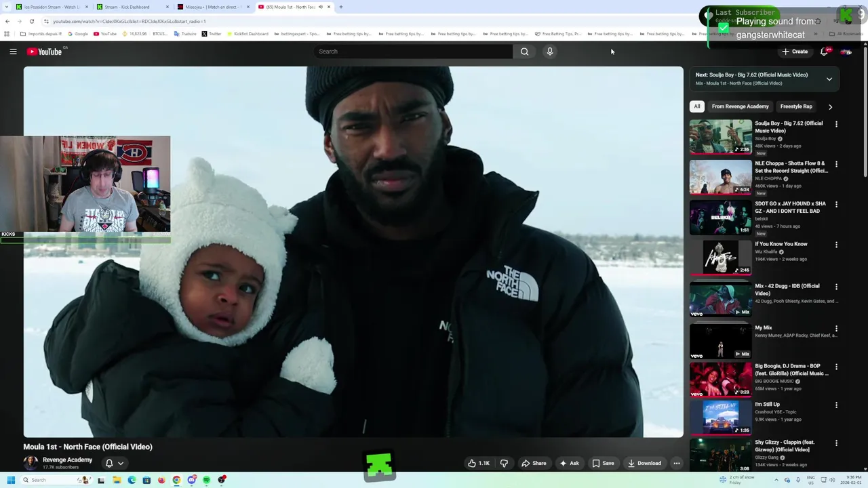Save video to a playlist

coord(604,464)
